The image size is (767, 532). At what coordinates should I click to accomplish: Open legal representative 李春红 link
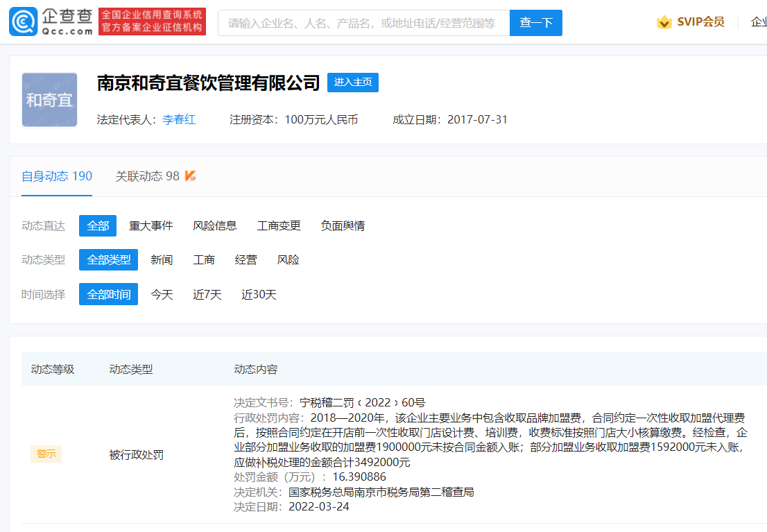(179, 119)
